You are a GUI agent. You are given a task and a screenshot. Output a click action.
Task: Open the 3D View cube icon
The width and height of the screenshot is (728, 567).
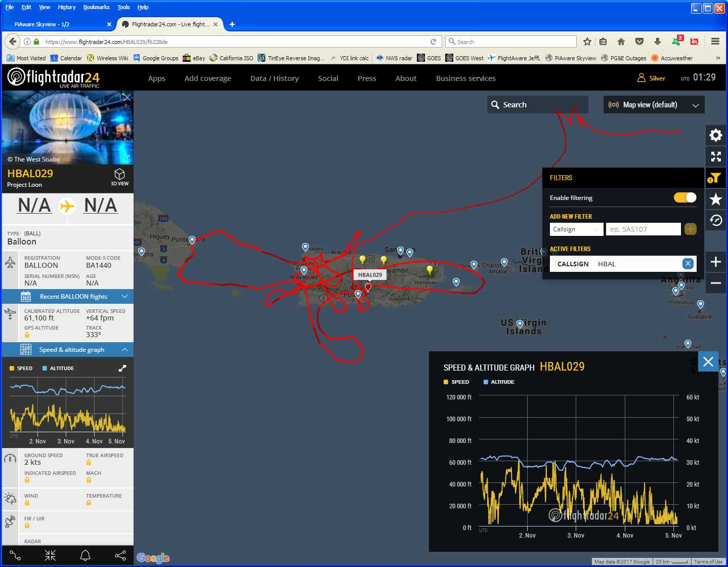pyautogui.click(x=119, y=177)
